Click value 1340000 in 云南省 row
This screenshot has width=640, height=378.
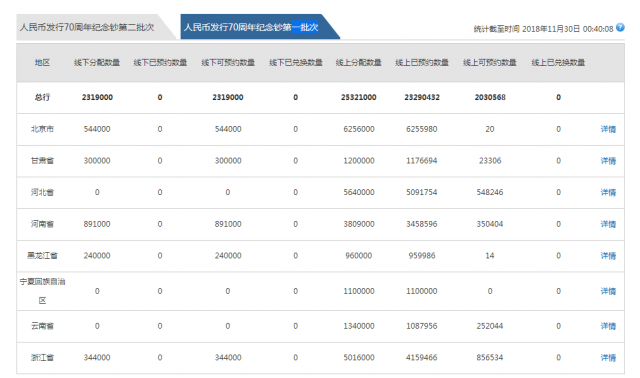click(358, 326)
